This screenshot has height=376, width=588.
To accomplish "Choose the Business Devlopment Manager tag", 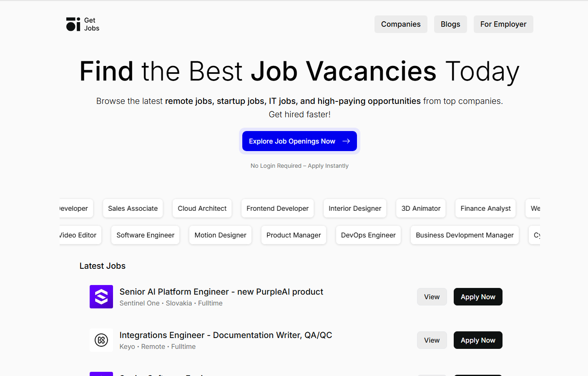I will [x=465, y=235].
